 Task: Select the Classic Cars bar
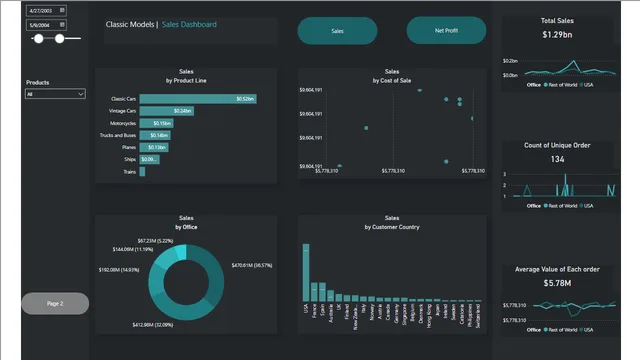click(198, 99)
